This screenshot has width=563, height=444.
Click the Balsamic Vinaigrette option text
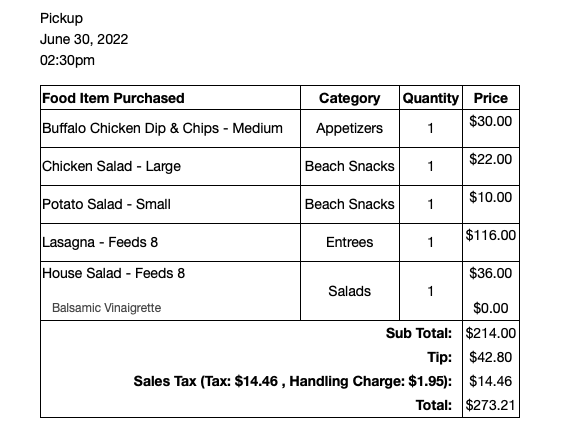tap(107, 308)
